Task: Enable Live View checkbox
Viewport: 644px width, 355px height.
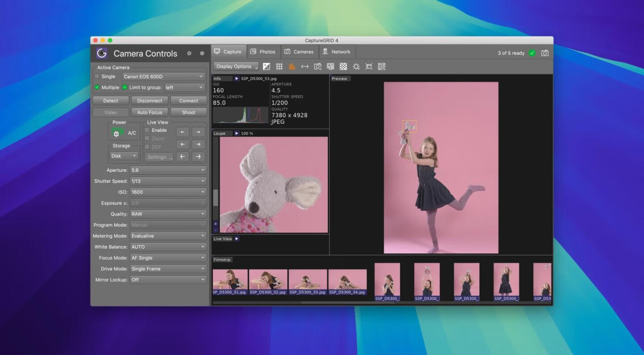Action: tap(147, 130)
